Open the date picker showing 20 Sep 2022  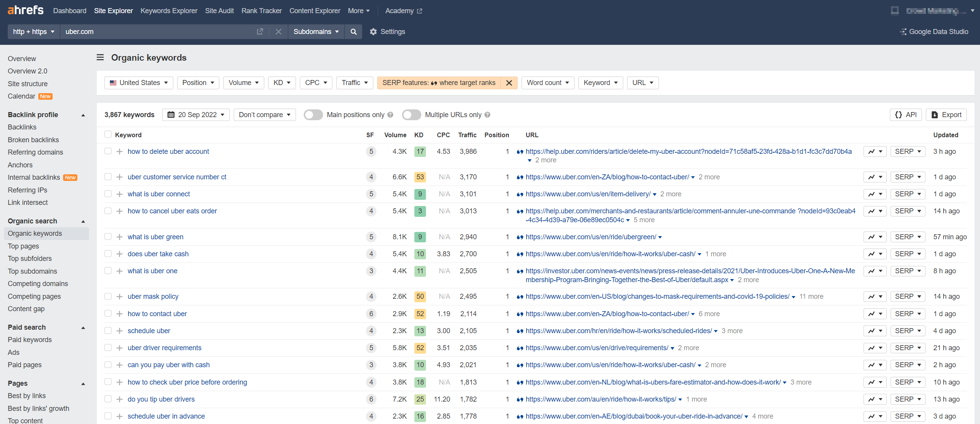pyautogui.click(x=196, y=115)
